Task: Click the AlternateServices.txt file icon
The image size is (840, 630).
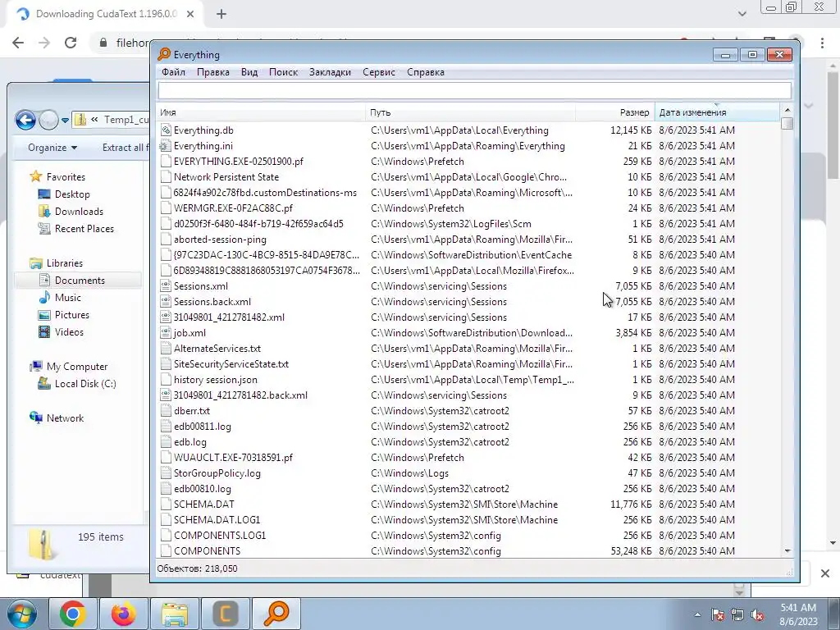Action: click(166, 348)
